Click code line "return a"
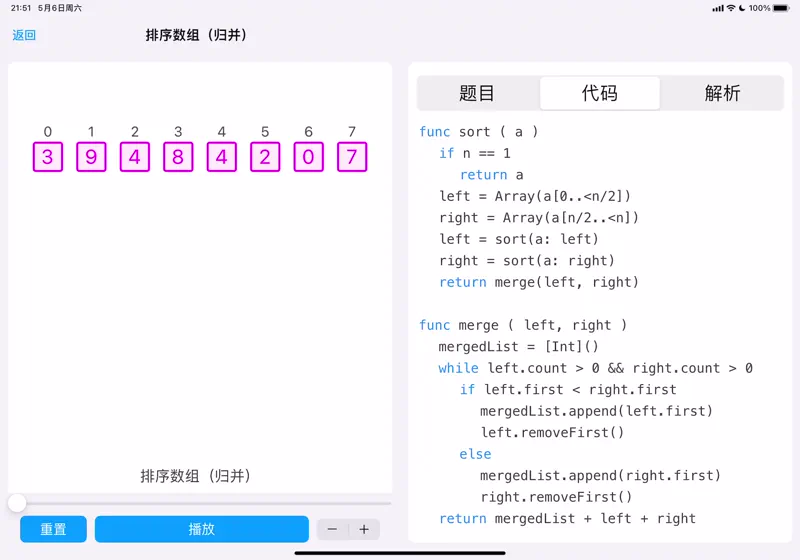The image size is (800, 560). [x=492, y=175]
